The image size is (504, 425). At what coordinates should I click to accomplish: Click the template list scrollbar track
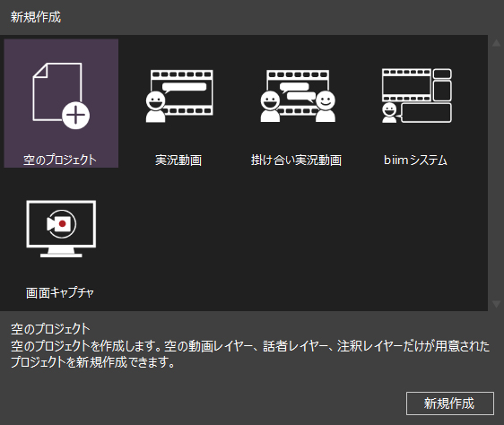click(x=496, y=173)
